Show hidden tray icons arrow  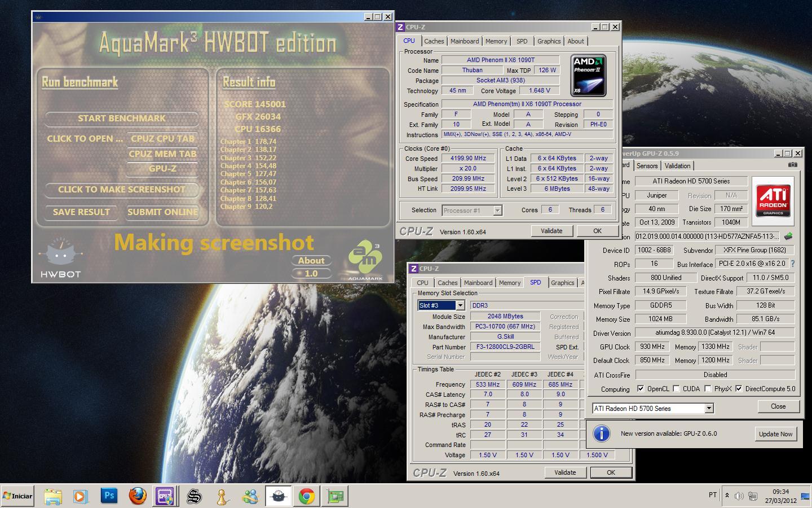[x=727, y=496]
